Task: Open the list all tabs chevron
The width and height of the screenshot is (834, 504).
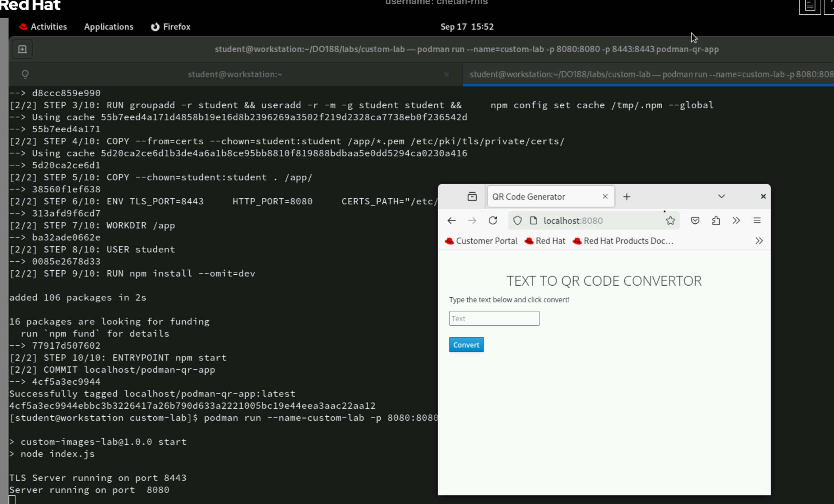Action: (x=721, y=196)
